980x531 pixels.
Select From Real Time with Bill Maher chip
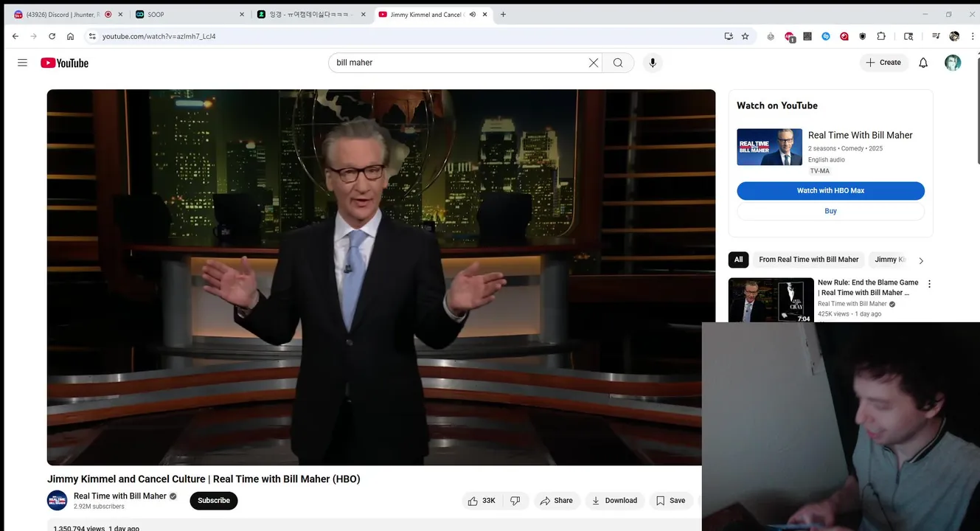[809, 260]
